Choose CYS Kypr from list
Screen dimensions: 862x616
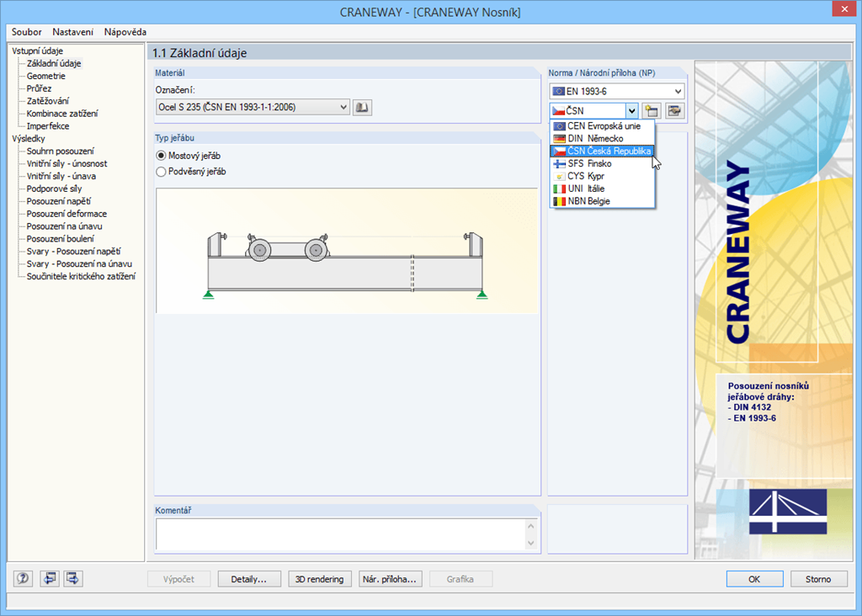(603, 177)
